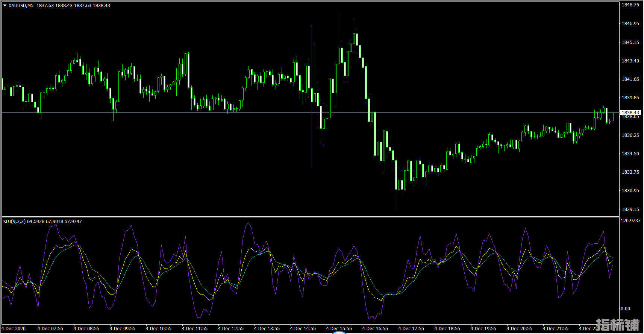Image resolution: width=644 pixels, height=334 pixels.
Task: Click the OHLC values 1837.63 1838.43 in header
Action: tap(73, 6)
